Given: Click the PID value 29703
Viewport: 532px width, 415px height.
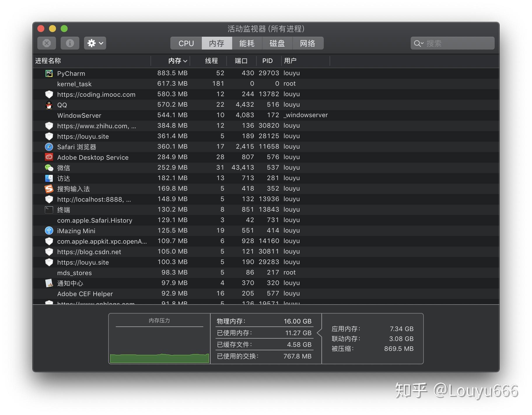Looking at the screenshot, I should (x=269, y=73).
